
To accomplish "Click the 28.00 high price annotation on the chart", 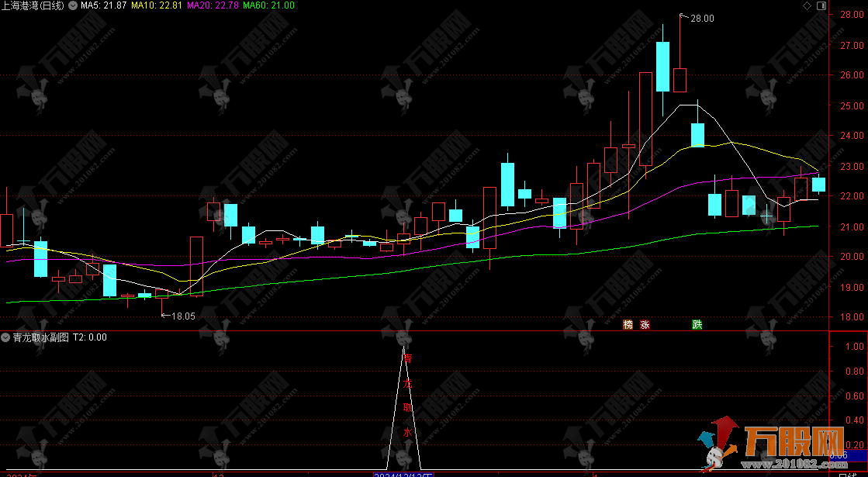I will point(702,19).
